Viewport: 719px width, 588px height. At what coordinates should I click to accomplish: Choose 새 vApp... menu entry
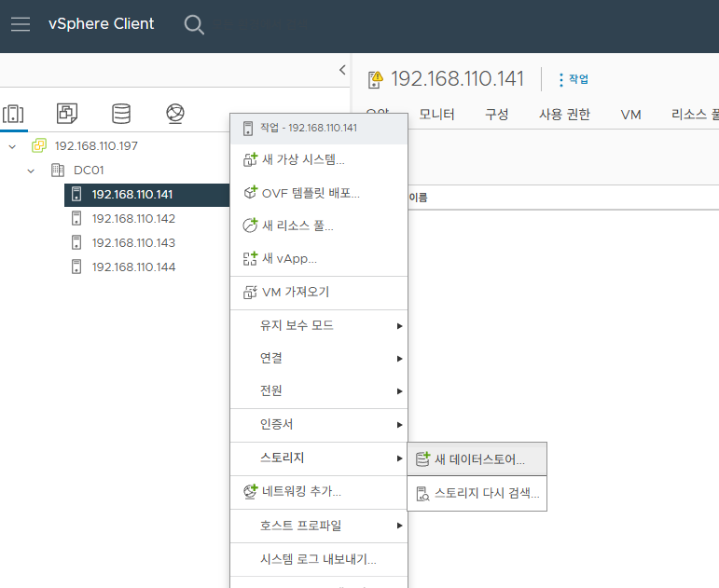click(x=319, y=258)
